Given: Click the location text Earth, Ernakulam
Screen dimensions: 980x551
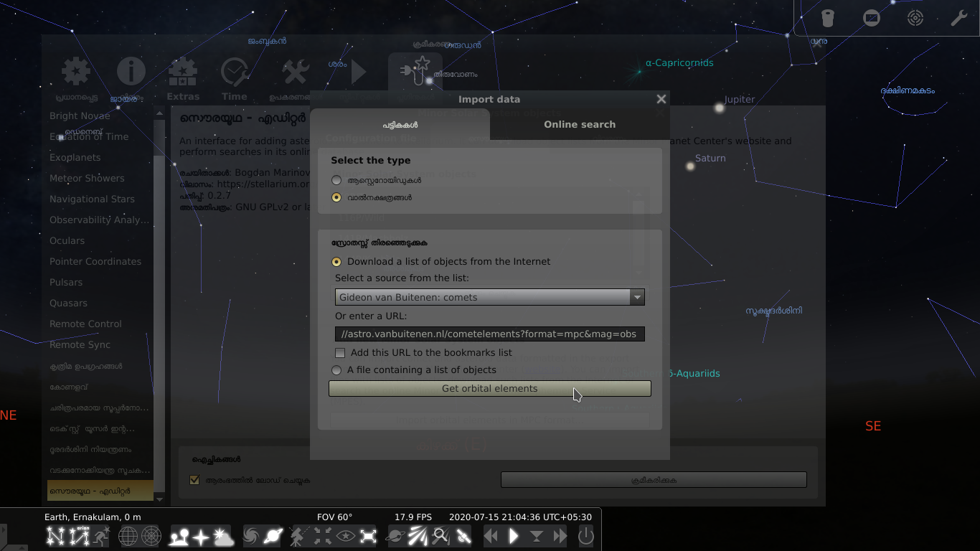Looking at the screenshot, I should (93, 517).
